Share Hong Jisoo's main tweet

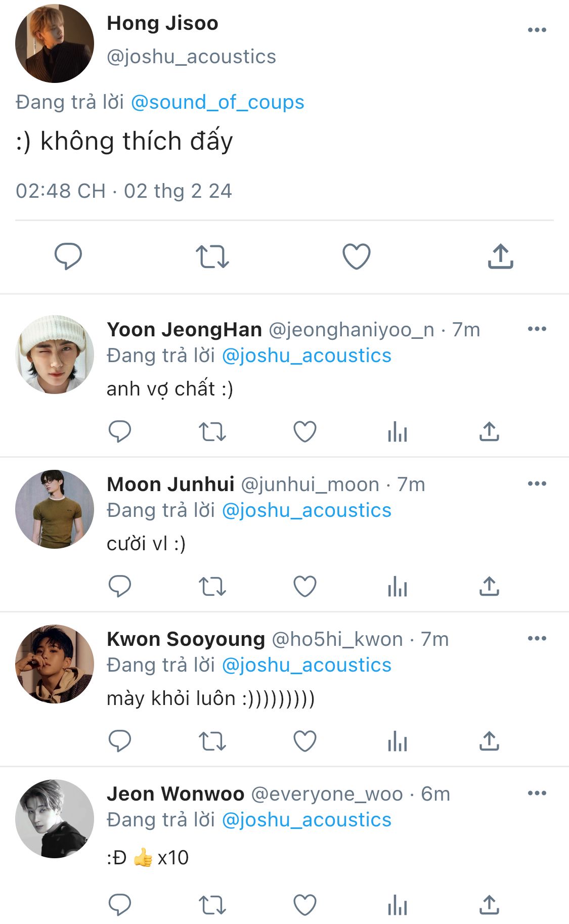501,256
